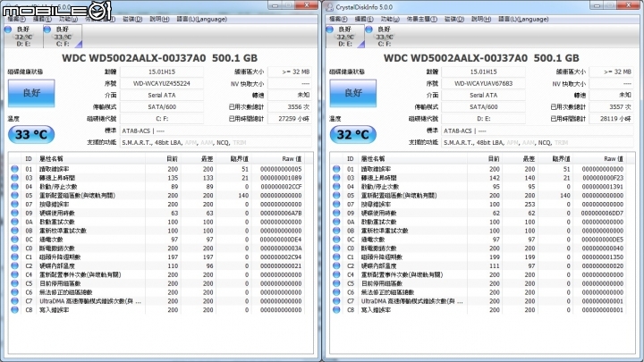Click status circle for row C8 in left window

tap(15, 310)
